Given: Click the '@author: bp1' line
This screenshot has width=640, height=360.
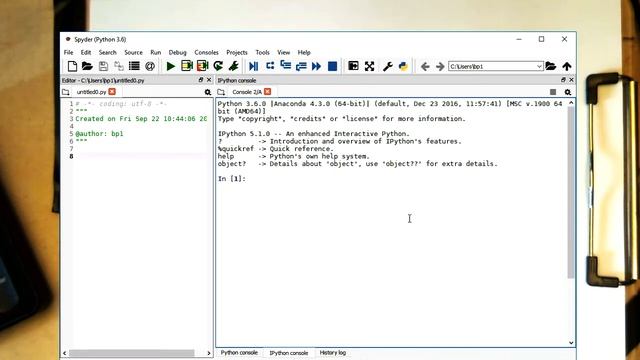Looking at the screenshot, I should point(99,133).
